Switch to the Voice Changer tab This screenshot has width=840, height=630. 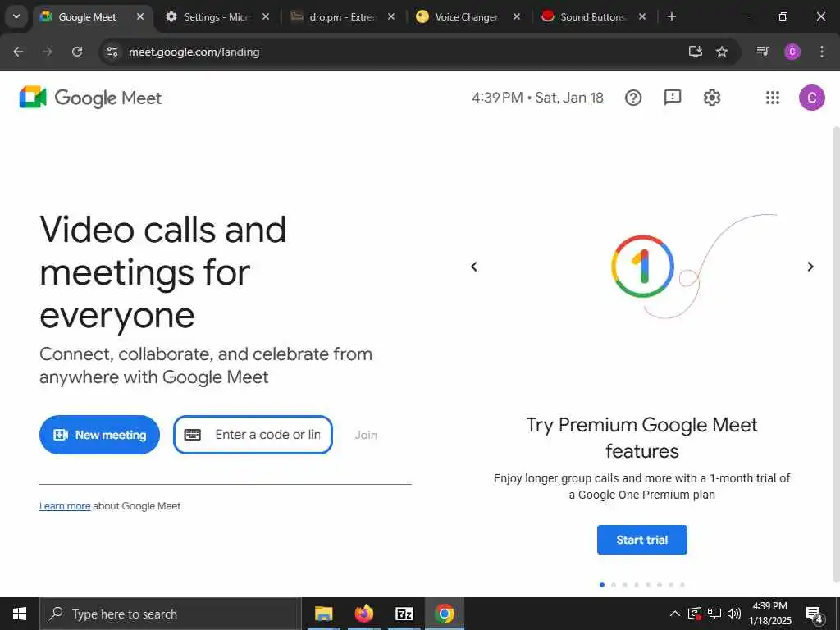pos(465,17)
